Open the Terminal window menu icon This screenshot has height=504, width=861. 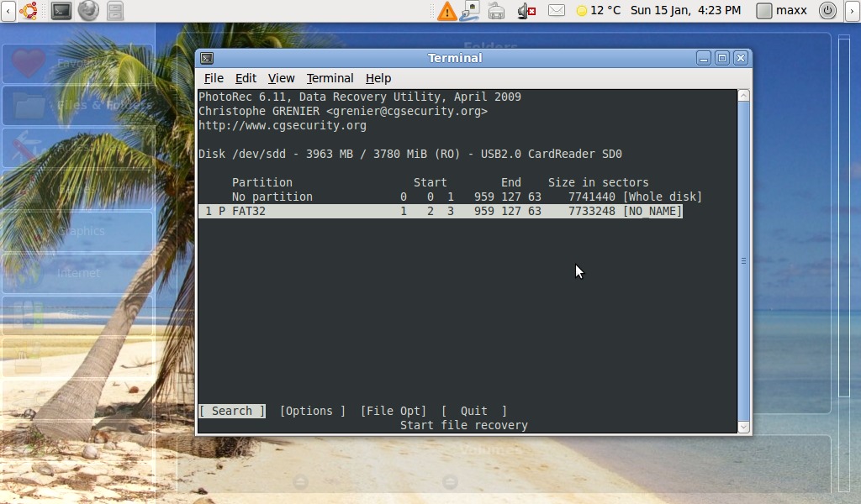tap(207, 58)
